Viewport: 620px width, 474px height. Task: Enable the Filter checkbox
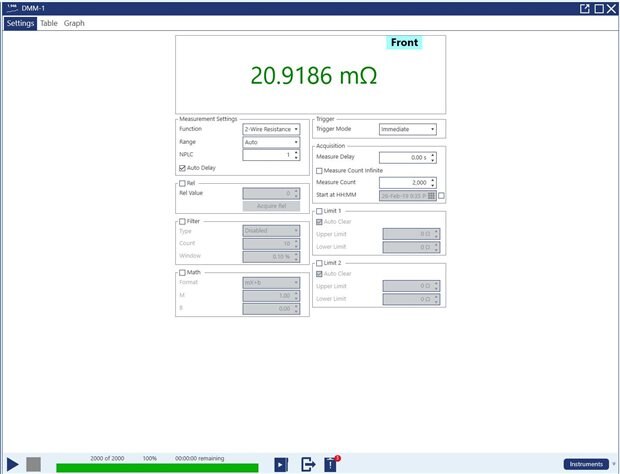tap(182, 221)
